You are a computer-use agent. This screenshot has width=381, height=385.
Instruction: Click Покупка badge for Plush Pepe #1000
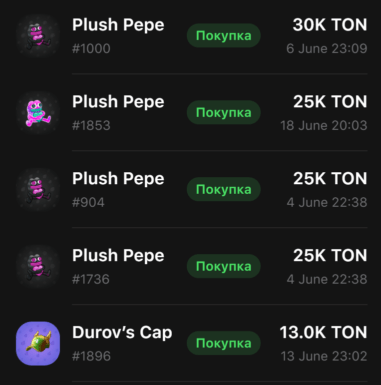(224, 36)
